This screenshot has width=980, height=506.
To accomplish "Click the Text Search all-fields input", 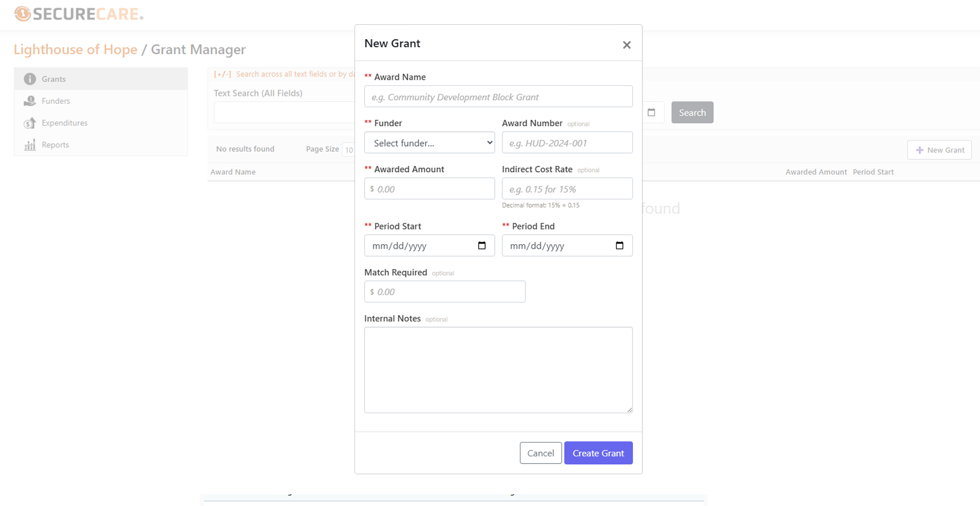I will (x=284, y=113).
